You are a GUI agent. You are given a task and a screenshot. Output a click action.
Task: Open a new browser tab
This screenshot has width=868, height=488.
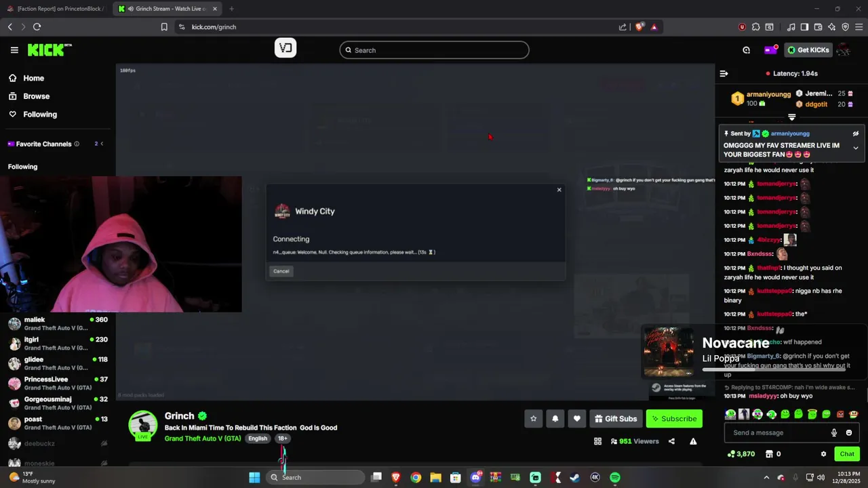click(x=231, y=9)
